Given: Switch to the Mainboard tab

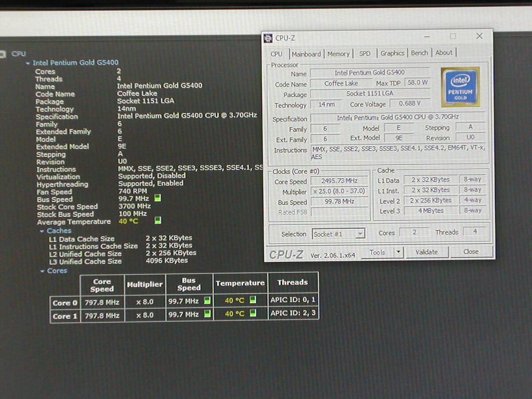Looking at the screenshot, I should pos(306,54).
